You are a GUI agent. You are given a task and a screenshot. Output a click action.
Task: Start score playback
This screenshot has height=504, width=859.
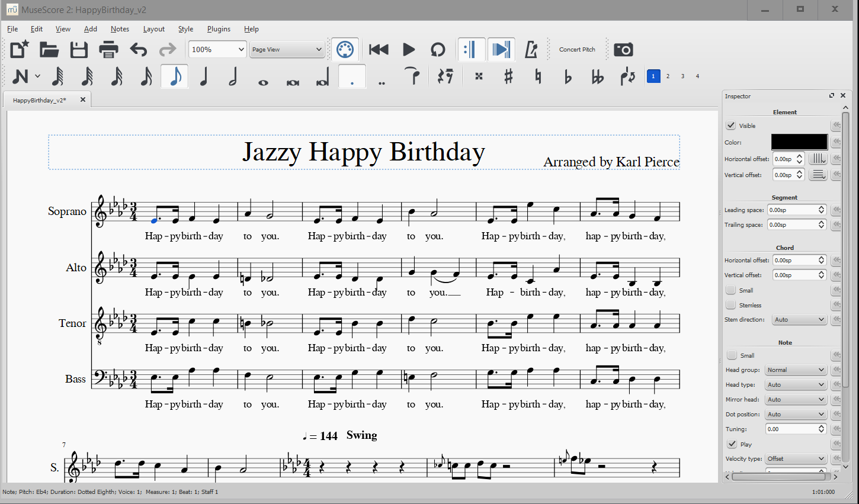(409, 49)
